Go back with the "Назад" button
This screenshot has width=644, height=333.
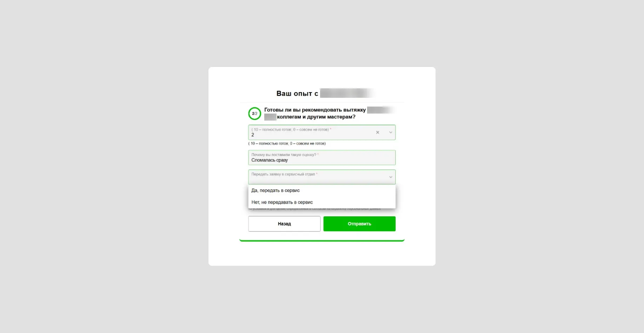(284, 224)
